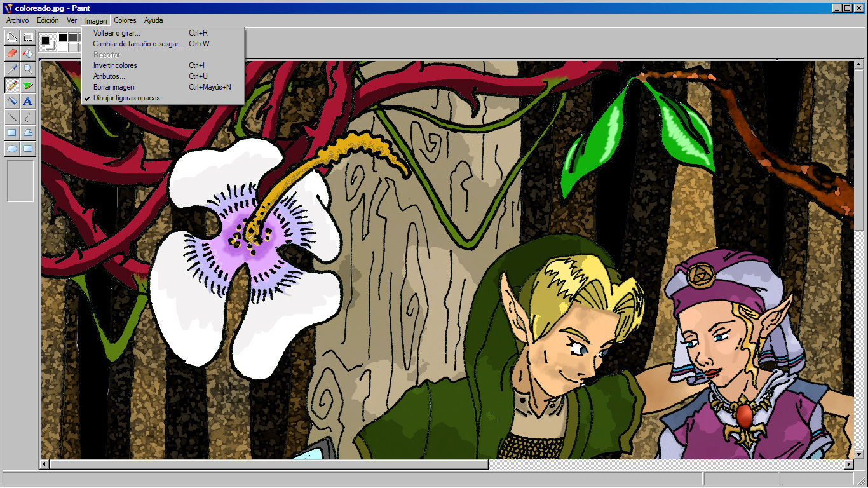This screenshot has height=488, width=868.
Task: Toggle Dibujar figuras opacas option
Action: click(x=163, y=98)
